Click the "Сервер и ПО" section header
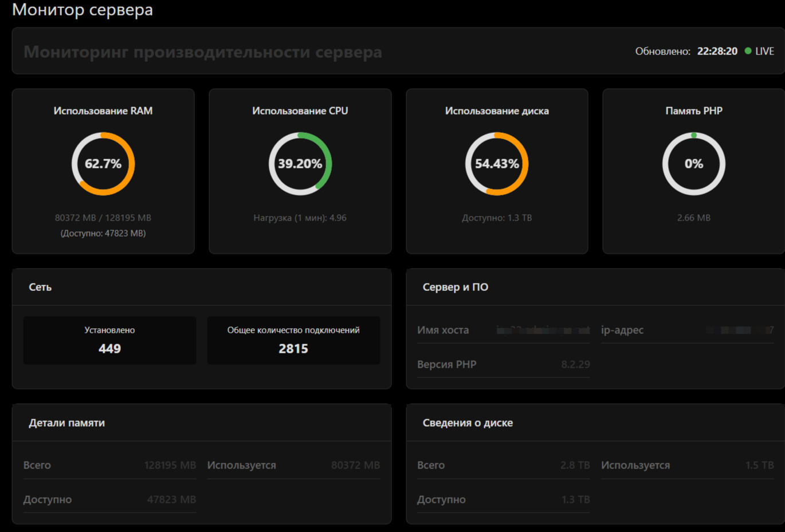 point(456,287)
